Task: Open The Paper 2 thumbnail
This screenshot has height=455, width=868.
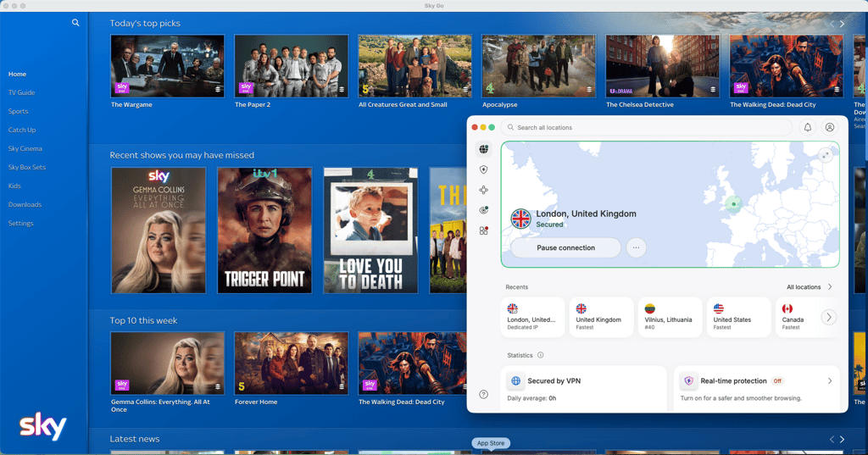Action: click(x=292, y=66)
